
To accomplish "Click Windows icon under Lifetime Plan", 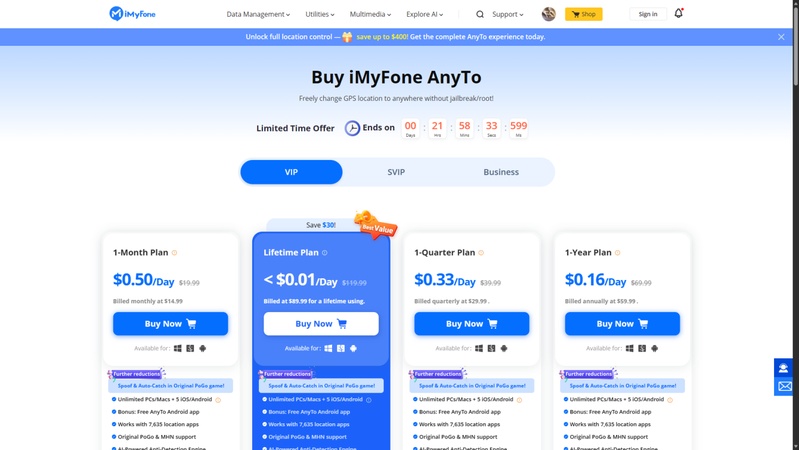I will click(x=328, y=348).
